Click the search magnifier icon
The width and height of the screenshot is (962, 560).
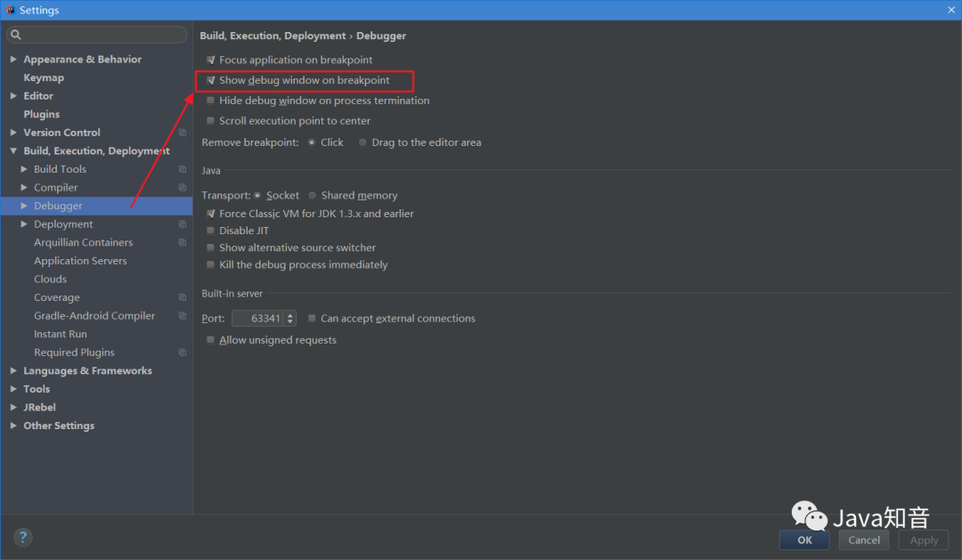pos(16,35)
